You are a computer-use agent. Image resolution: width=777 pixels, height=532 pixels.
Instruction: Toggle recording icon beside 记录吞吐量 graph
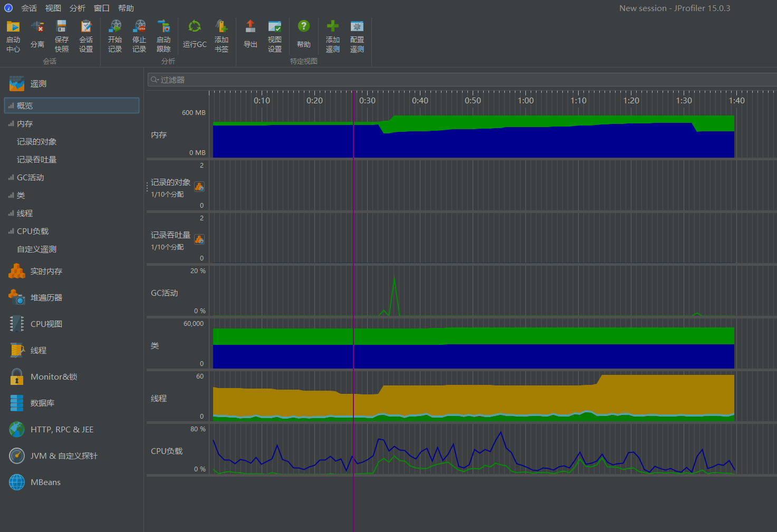(x=199, y=239)
